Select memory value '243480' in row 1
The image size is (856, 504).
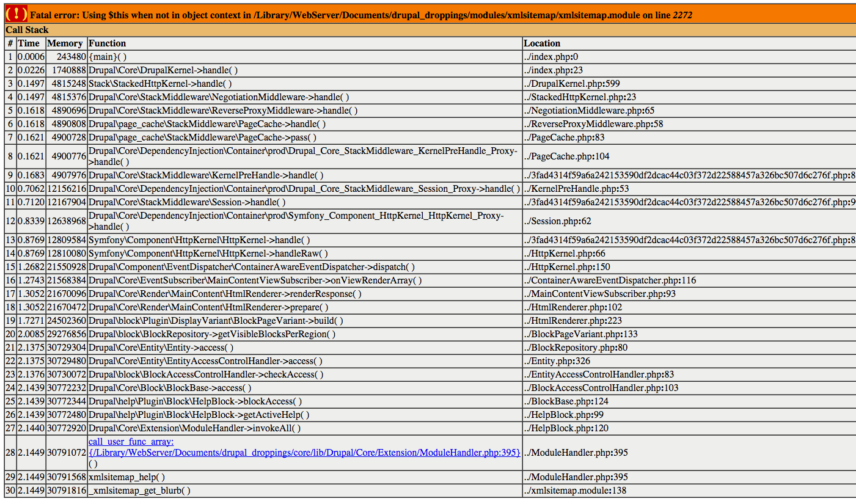click(71, 57)
